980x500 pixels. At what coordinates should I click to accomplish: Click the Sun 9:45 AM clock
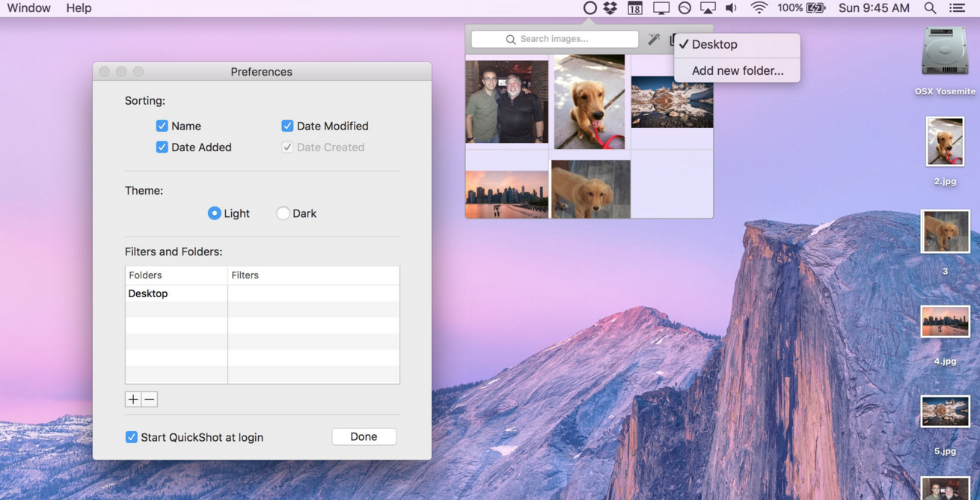coord(874,8)
